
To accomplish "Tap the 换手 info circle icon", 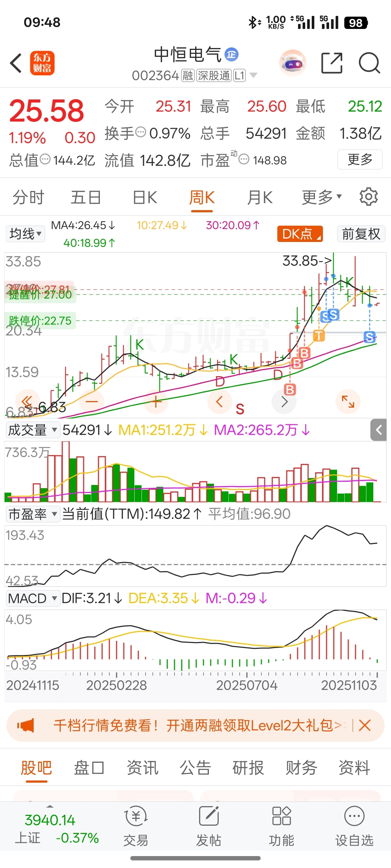I will coord(140,132).
